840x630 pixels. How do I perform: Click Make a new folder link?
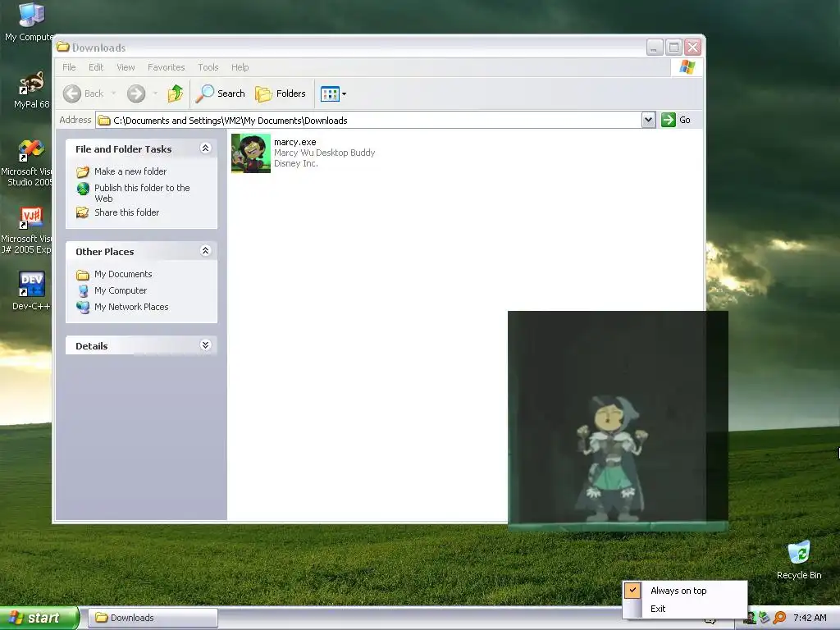(130, 171)
